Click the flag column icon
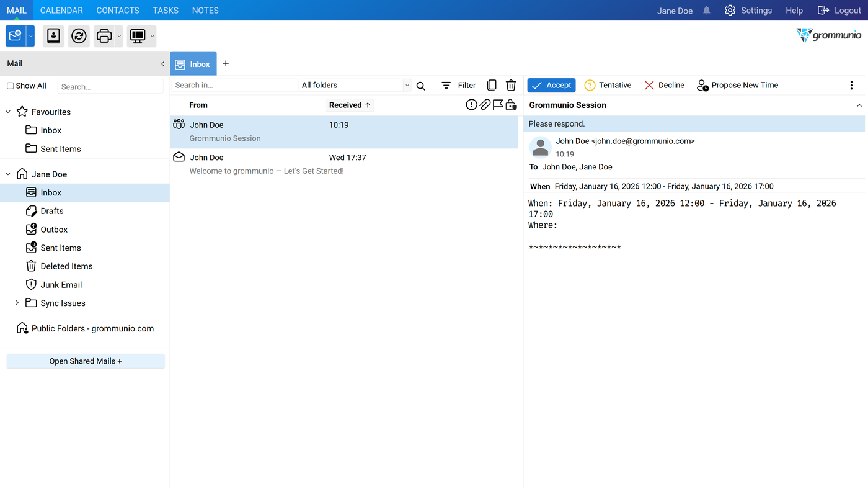Image resolution: width=868 pixels, height=489 pixels. 498,105
